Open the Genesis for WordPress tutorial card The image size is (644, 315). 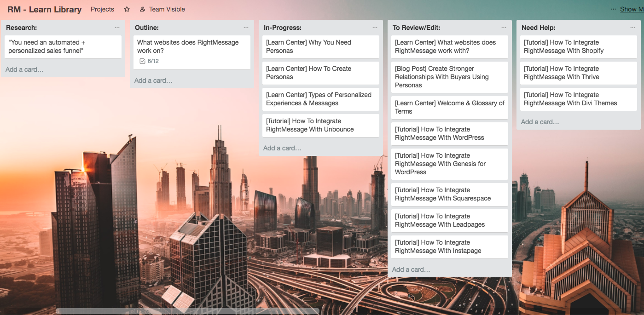coord(450,164)
